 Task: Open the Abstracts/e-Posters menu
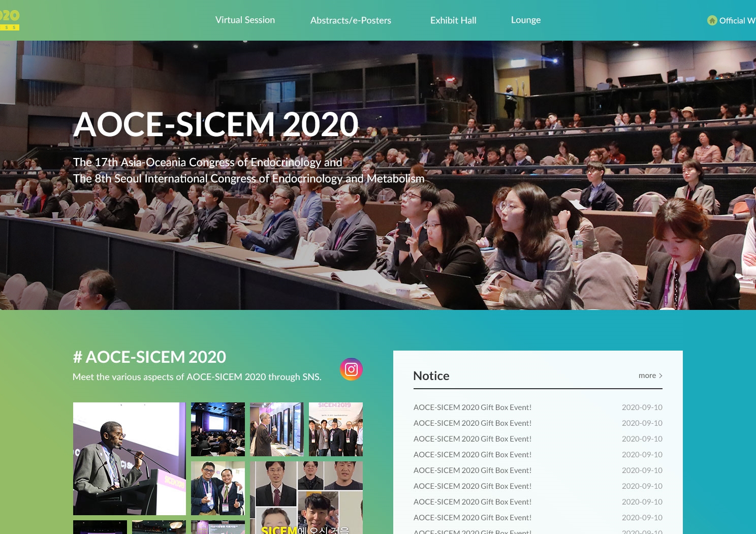(351, 20)
